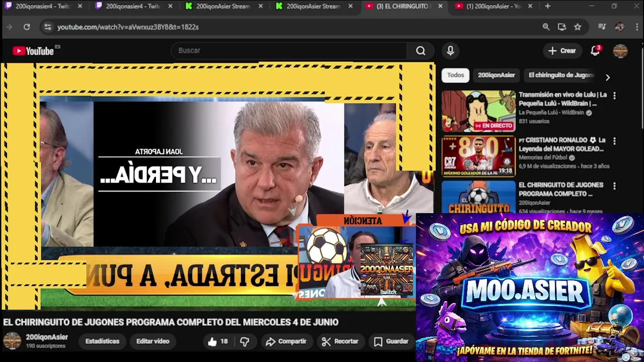
Task: Open site information icon in address bar
Action: (x=47, y=27)
